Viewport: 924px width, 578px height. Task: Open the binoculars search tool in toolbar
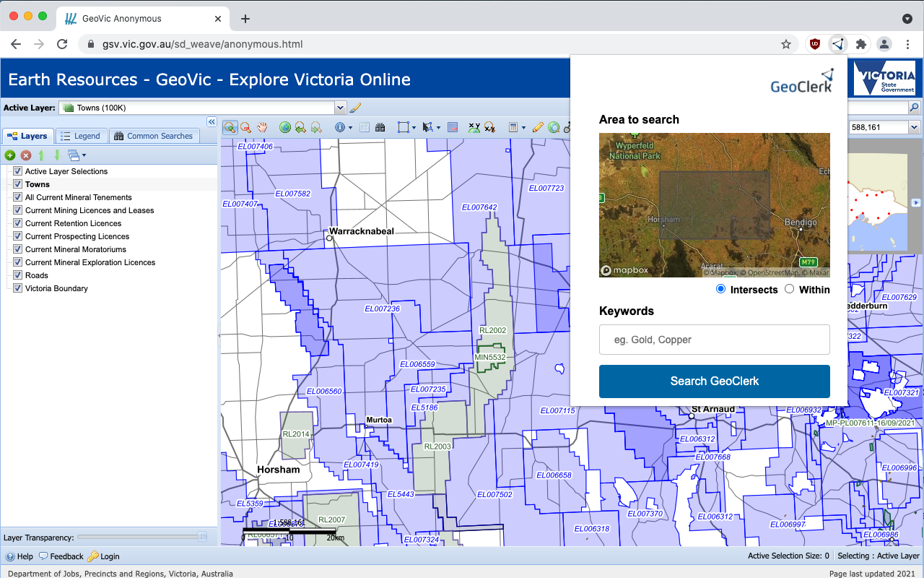point(380,127)
